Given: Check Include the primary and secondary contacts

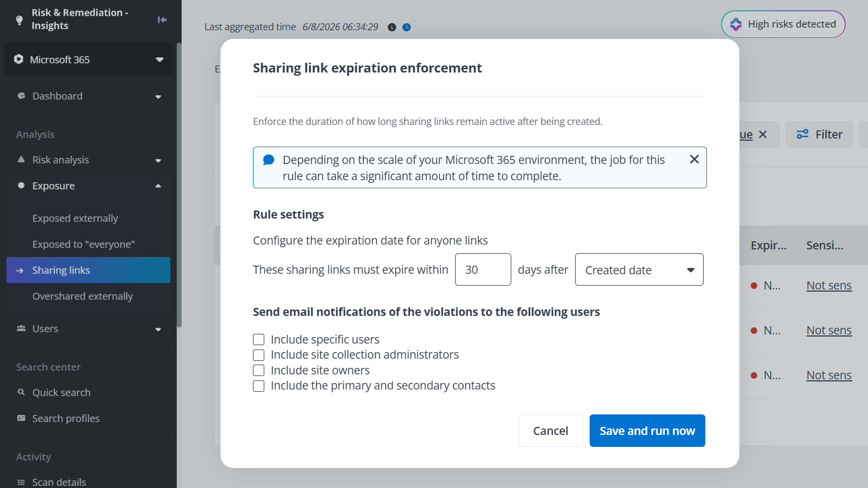Looking at the screenshot, I should [x=259, y=386].
